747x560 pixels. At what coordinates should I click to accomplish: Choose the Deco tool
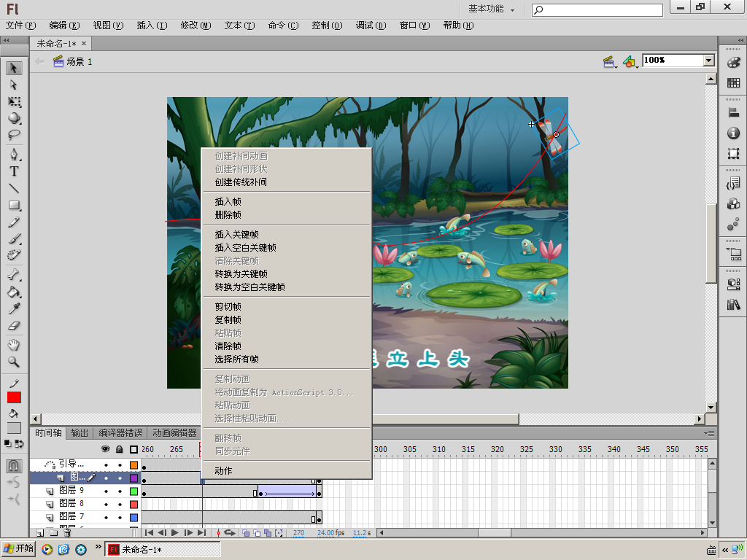[x=14, y=255]
